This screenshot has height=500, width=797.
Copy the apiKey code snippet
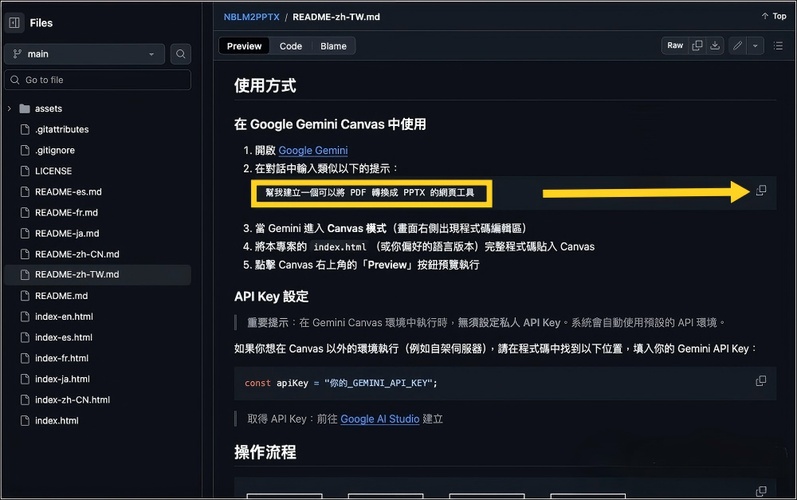(x=761, y=381)
